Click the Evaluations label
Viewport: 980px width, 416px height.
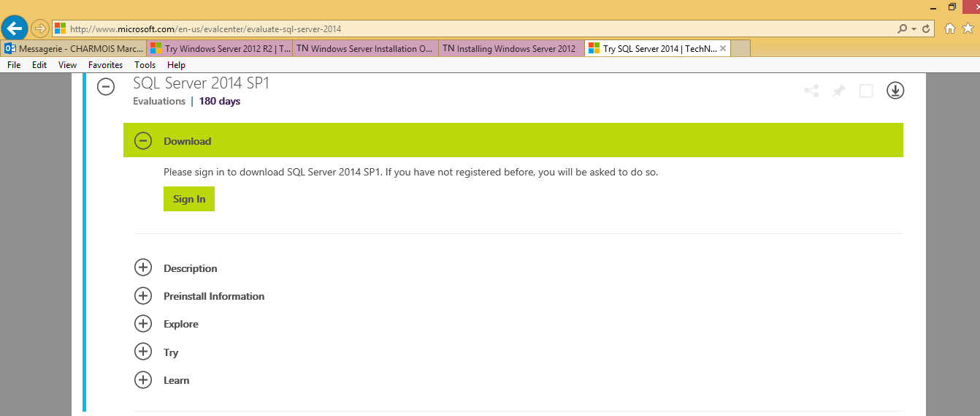(x=159, y=101)
